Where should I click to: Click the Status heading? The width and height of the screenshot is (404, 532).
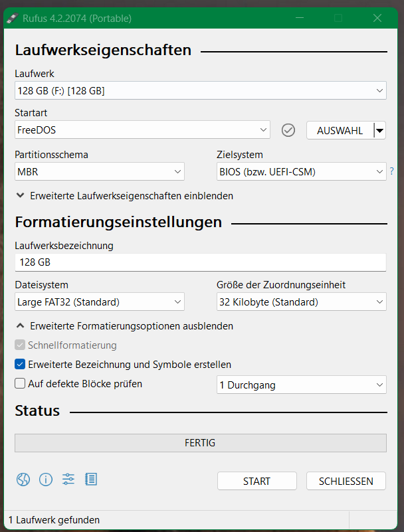[37, 410]
